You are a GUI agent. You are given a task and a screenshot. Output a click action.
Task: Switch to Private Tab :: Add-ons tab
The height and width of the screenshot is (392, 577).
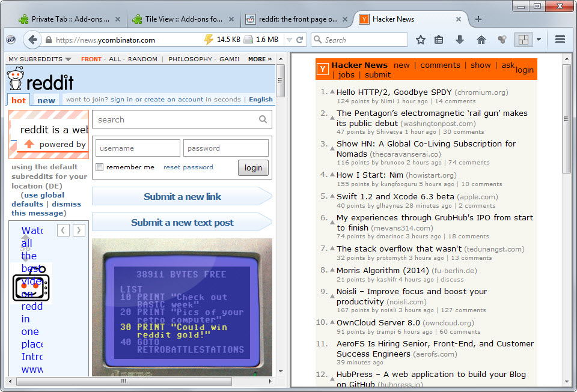point(70,19)
